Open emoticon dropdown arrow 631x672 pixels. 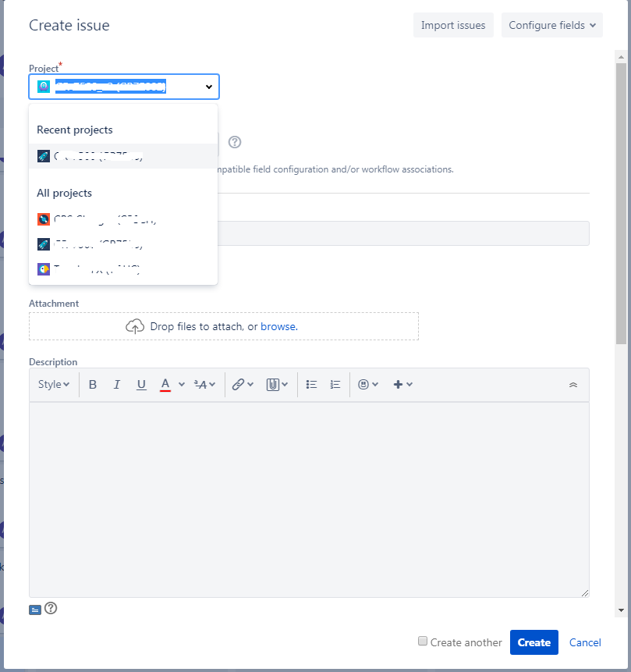[375, 385]
